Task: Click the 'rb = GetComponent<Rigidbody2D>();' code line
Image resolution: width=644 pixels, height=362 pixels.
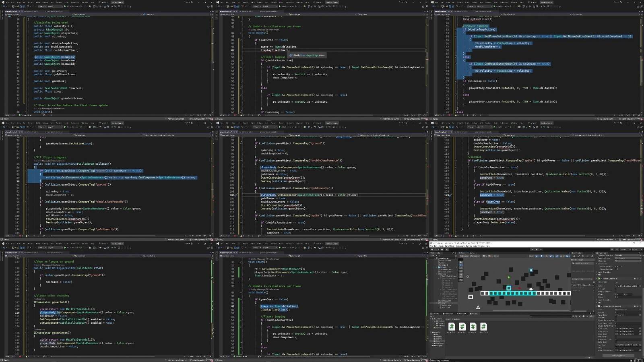Action: coord(280,269)
